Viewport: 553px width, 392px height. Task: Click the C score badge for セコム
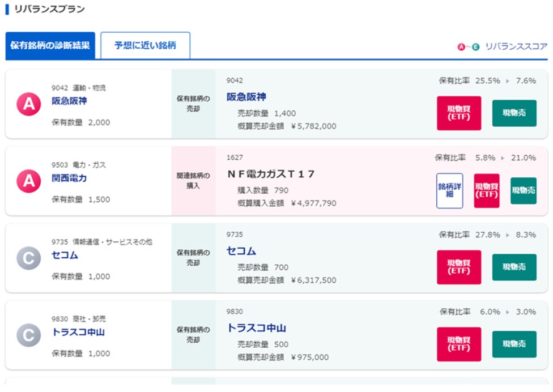tap(28, 258)
